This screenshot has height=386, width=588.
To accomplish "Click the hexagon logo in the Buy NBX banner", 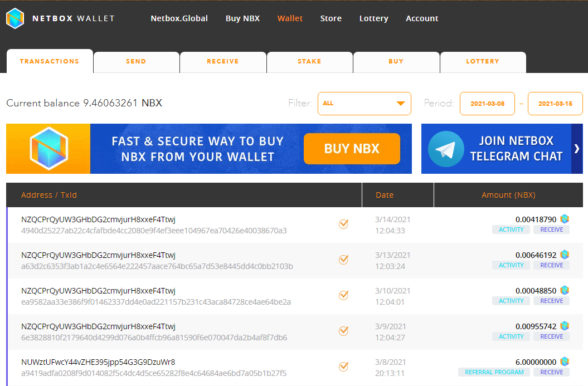I will 48,149.
